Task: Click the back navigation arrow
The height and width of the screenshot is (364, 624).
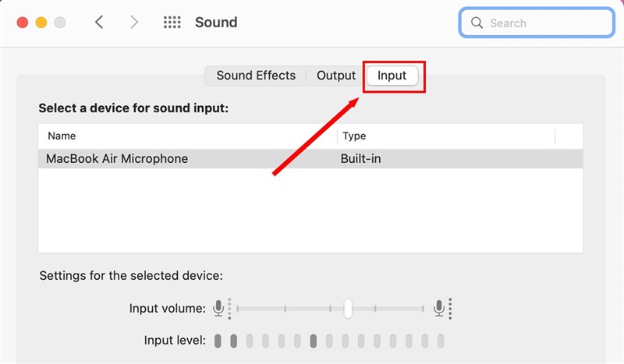Action: [x=99, y=22]
